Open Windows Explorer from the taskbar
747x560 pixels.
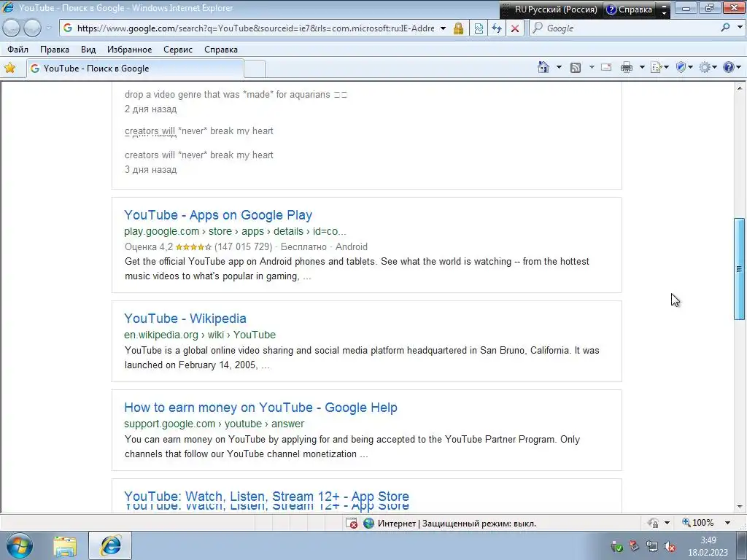coord(65,546)
